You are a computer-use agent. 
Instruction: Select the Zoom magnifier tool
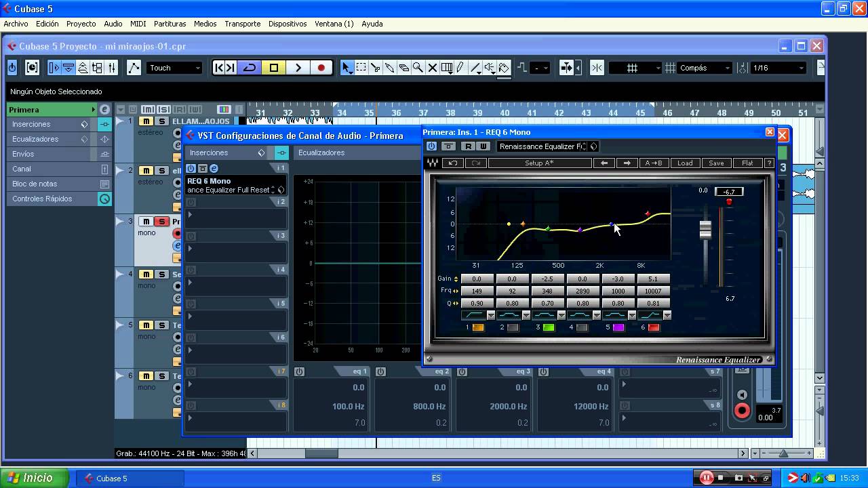click(x=418, y=67)
